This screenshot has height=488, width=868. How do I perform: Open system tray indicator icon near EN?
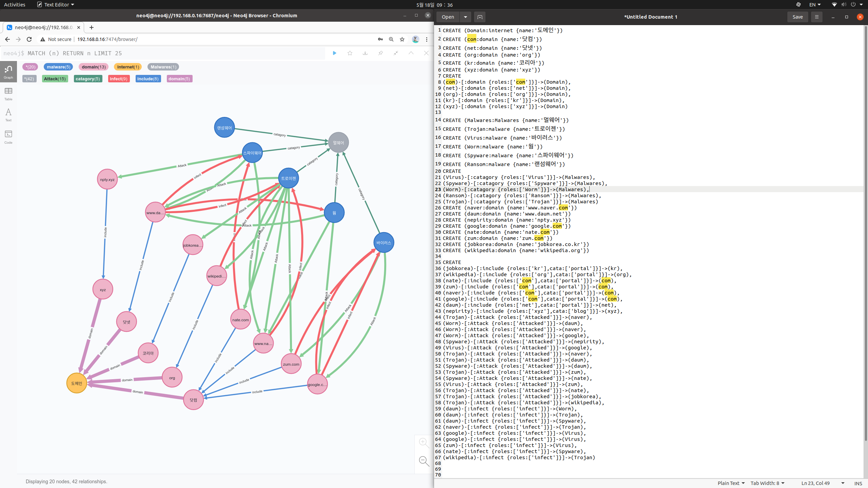pyautogui.click(x=798, y=5)
